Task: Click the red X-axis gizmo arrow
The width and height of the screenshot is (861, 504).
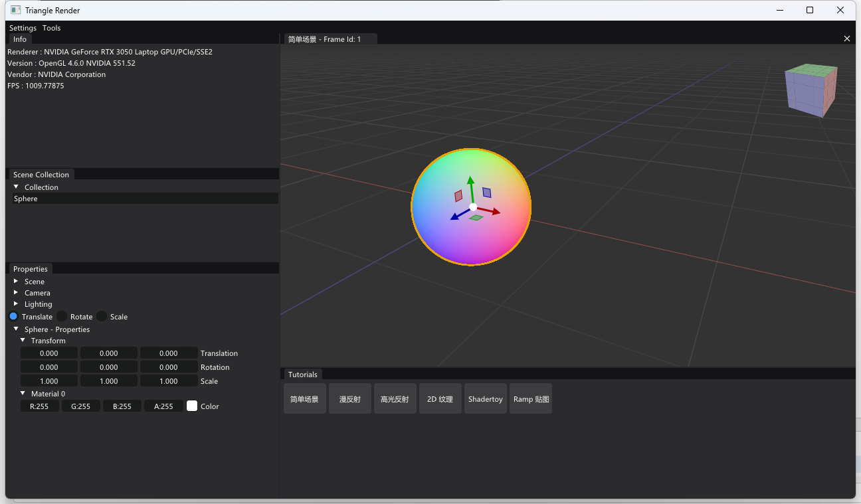Action: (x=494, y=212)
